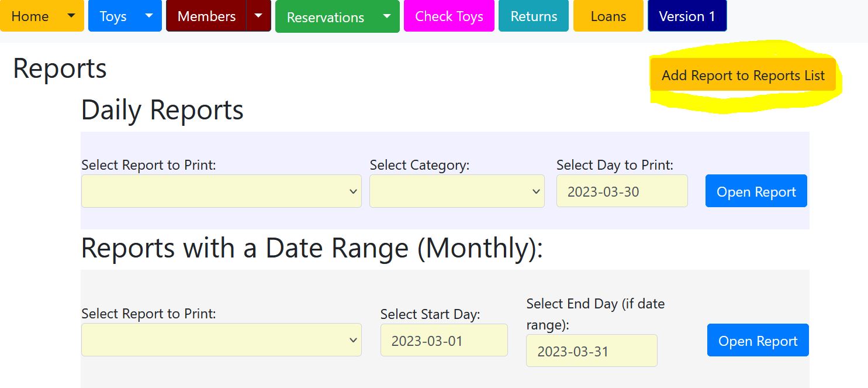
Task: Open the Select Category dropdown
Action: (457, 191)
